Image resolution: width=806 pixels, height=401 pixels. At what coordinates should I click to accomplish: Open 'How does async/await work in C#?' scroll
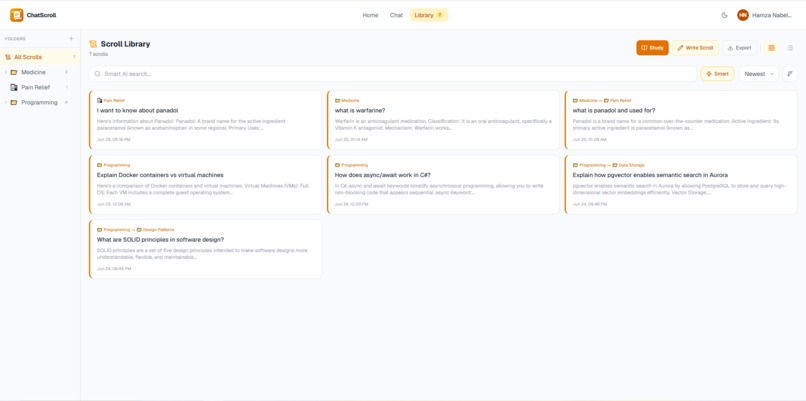pos(443,185)
